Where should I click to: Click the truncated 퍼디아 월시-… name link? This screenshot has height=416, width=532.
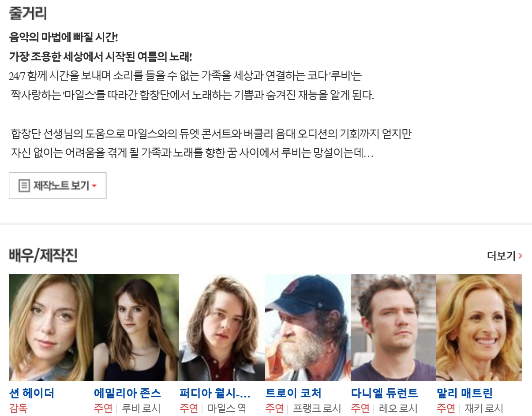click(215, 393)
